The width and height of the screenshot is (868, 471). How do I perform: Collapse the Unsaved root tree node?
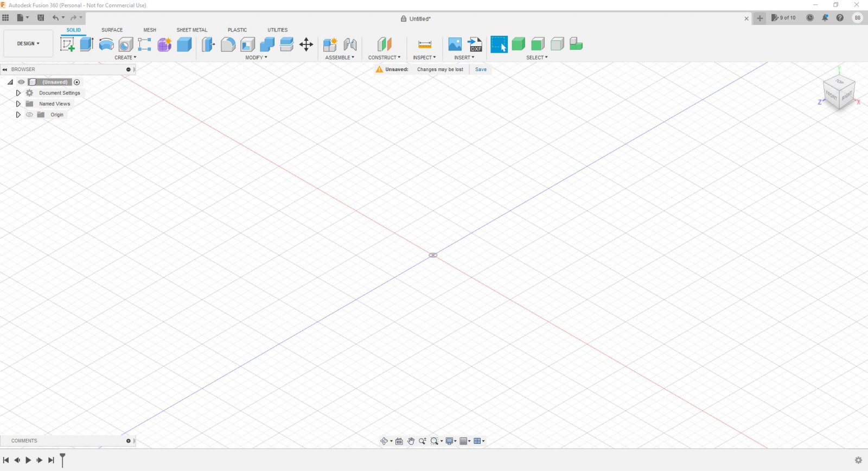point(10,82)
